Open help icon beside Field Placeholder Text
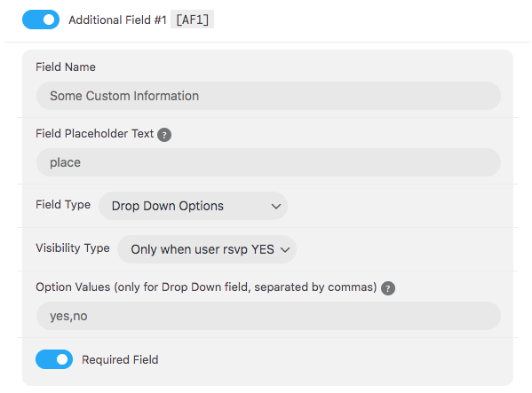532x393 pixels. (164, 135)
